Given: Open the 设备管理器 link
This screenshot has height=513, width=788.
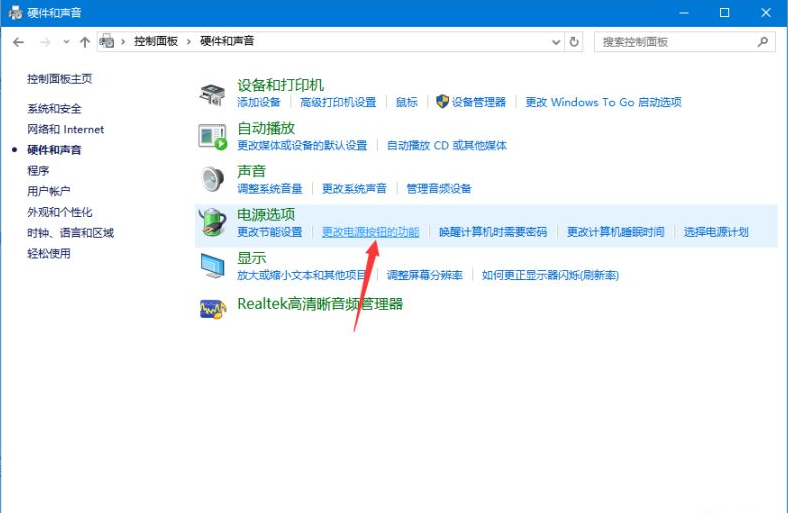Looking at the screenshot, I should point(479,102).
